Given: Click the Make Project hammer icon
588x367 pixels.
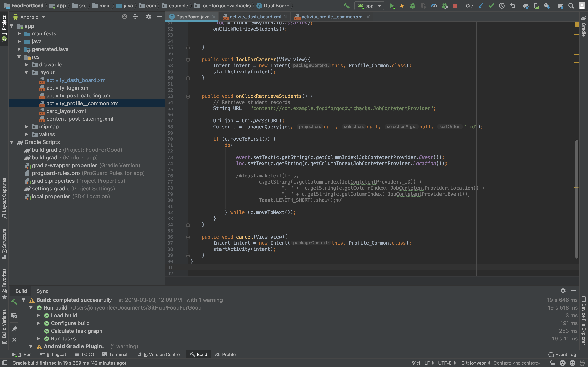Looking at the screenshot, I should pos(346,6).
